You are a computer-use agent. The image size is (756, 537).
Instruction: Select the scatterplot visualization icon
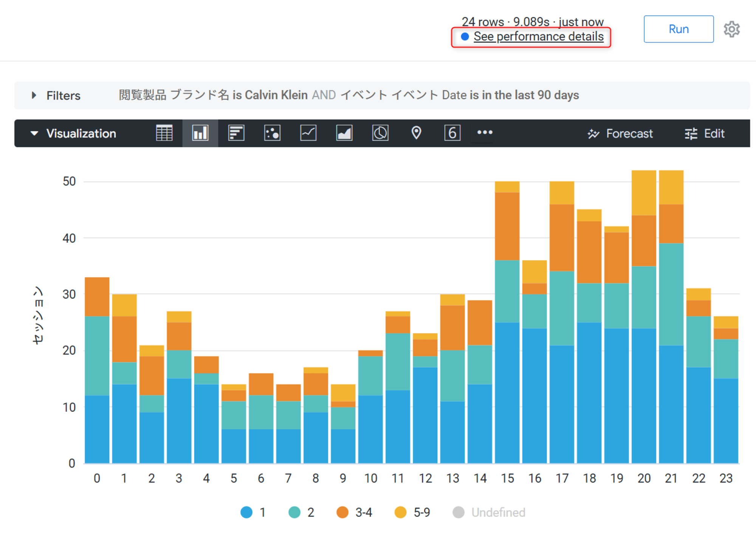(272, 133)
